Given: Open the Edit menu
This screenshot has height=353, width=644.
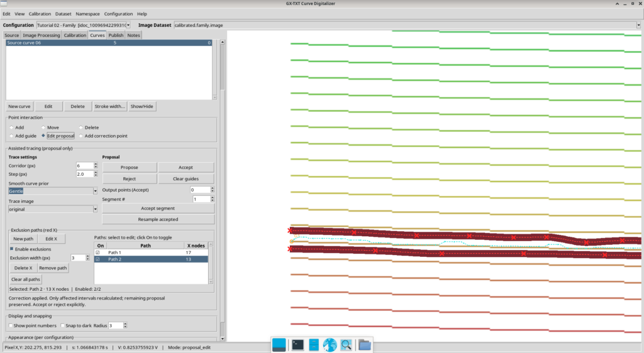Looking at the screenshot, I should coord(6,14).
